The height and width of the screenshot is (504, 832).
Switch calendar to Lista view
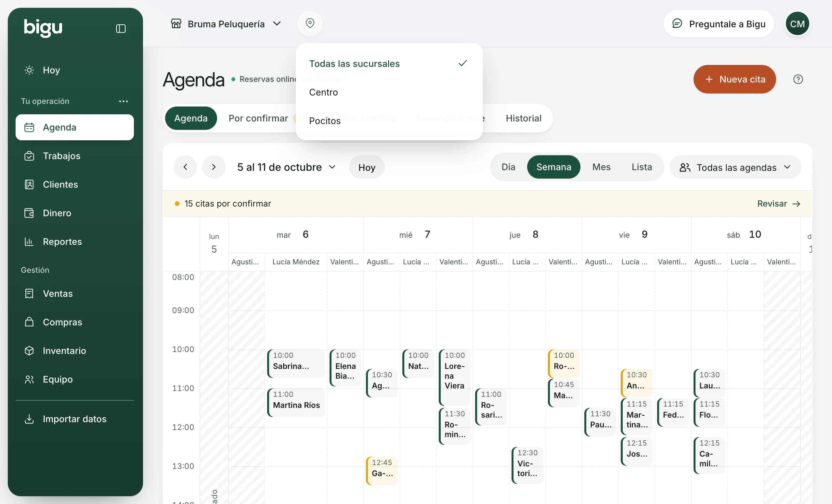pos(642,167)
